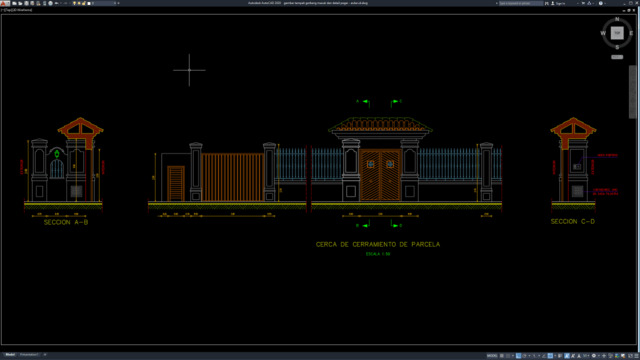Click the TOP face of ViewCube
This screenshot has width=640, height=360.
point(617,33)
